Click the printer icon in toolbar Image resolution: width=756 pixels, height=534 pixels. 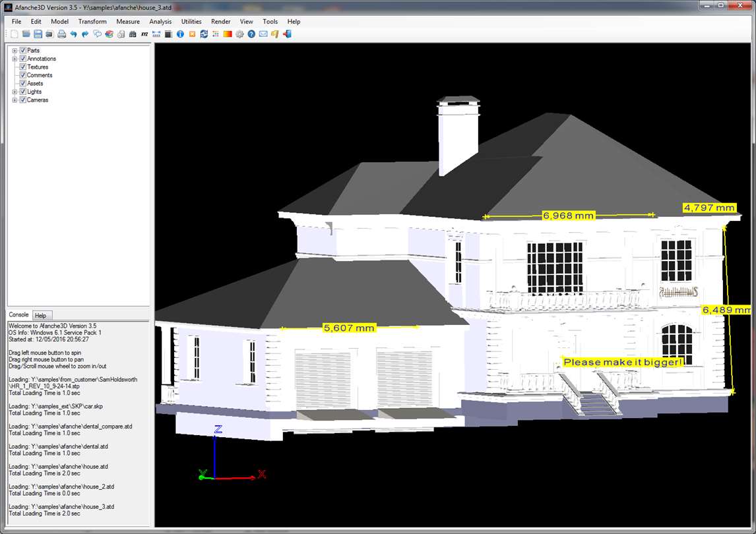(62, 34)
